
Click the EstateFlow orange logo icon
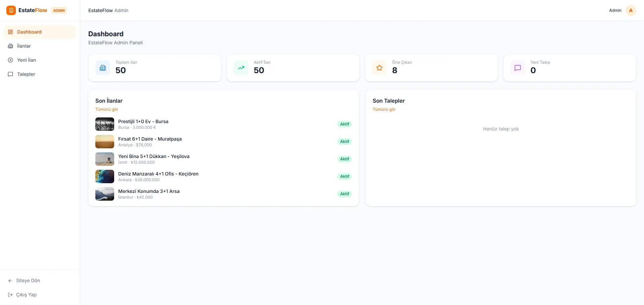coord(11,10)
